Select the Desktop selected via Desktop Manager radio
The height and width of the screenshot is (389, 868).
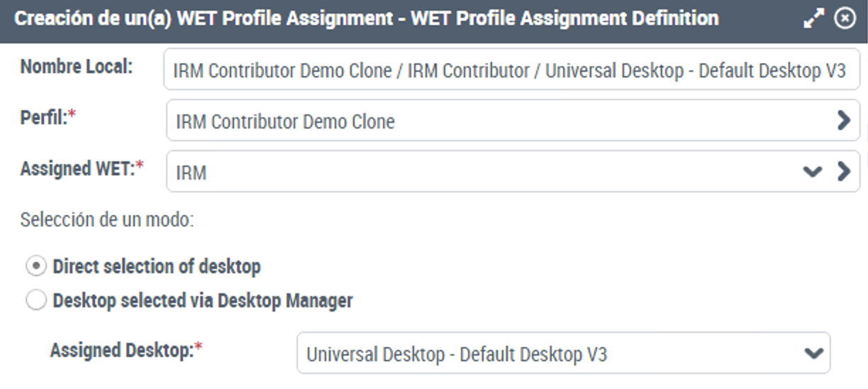[x=35, y=301]
